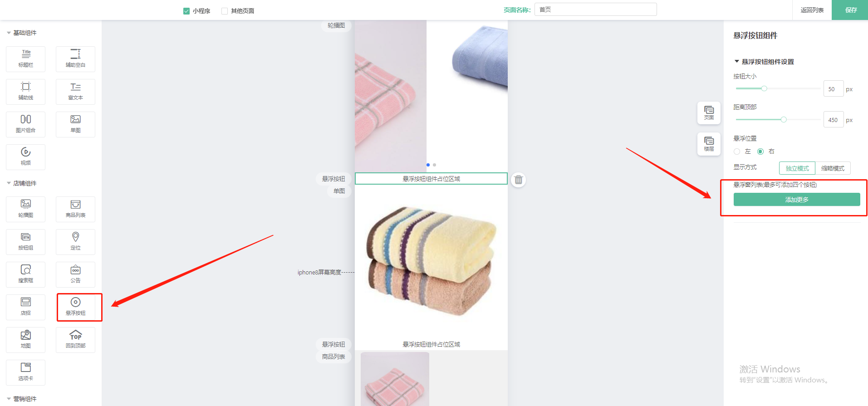Switch to 独立模式 display mode
This screenshot has width=868, height=406.
tap(797, 168)
